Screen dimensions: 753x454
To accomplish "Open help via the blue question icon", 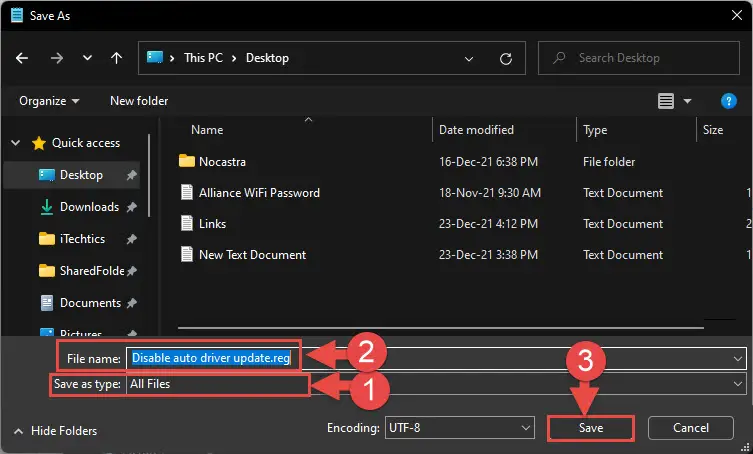I will pos(729,101).
